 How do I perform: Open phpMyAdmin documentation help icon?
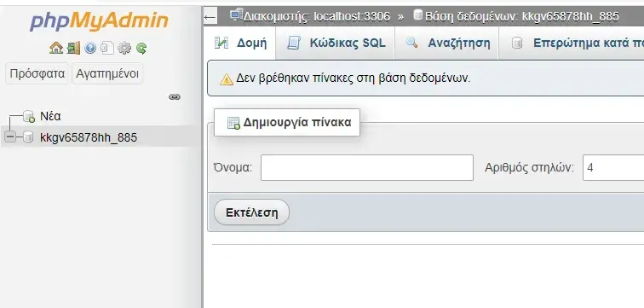click(90, 48)
